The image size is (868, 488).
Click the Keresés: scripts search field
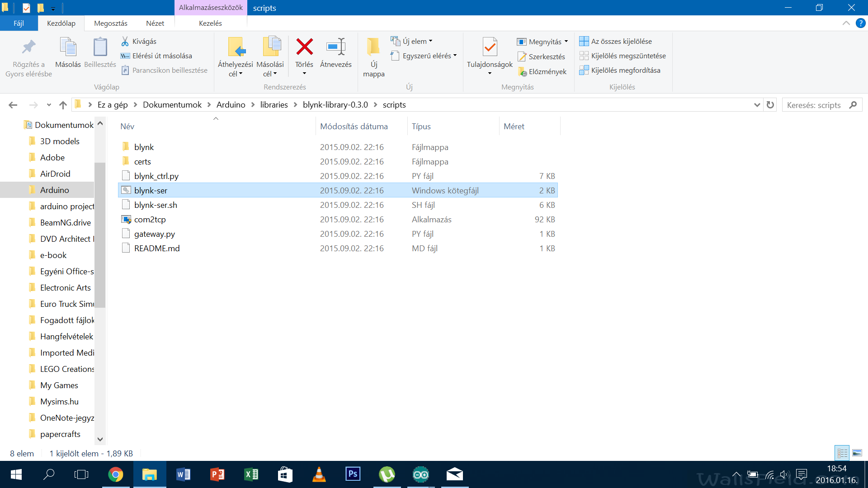click(x=814, y=105)
